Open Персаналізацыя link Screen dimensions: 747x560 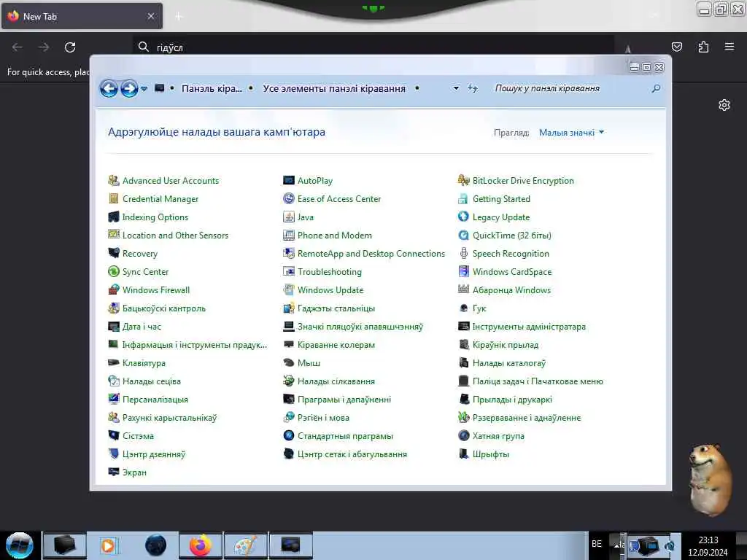pos(155,399)
